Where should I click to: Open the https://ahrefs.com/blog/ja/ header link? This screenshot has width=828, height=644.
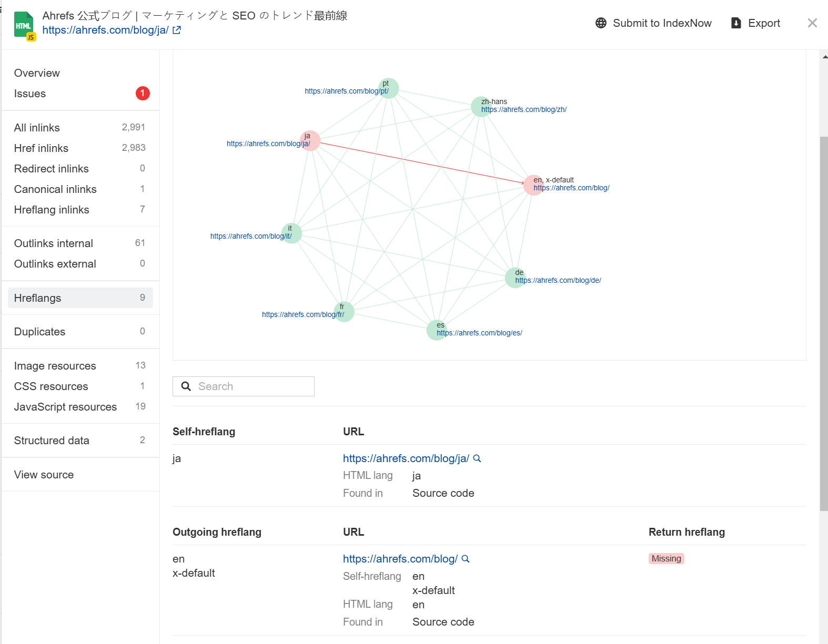(x=106, y=30)
